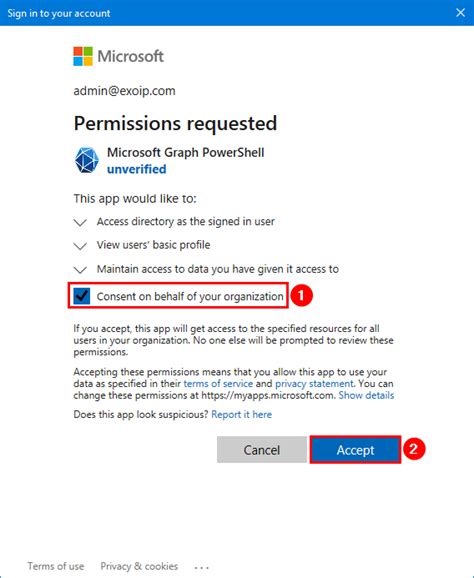The width and height of the screenshot is (474, 578).
Task: Expand Maintain access to data permission
Action: click(x=80, y=270)
